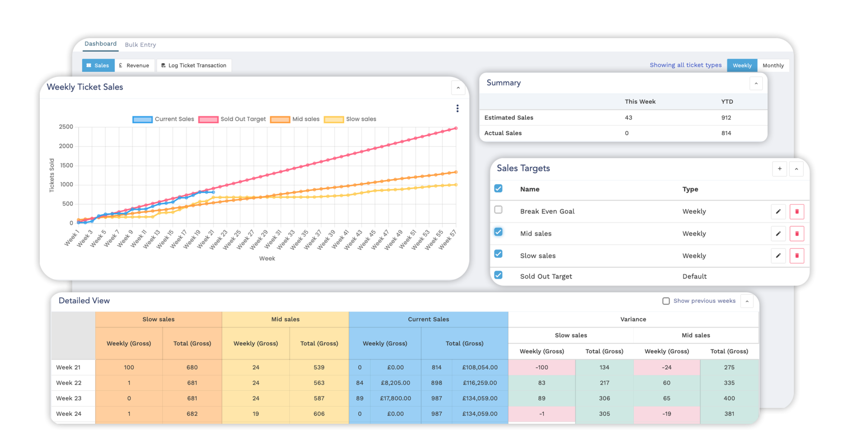This screenshot has width=868, height=445.
Task: Enable Show previous weeks
Action: [666, 301]
